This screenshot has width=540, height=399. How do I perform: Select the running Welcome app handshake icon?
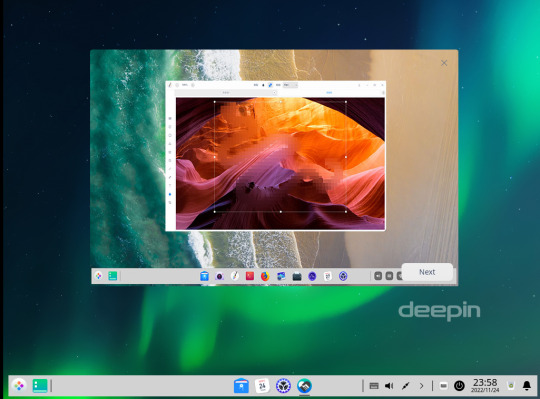(x=304, y=386)
